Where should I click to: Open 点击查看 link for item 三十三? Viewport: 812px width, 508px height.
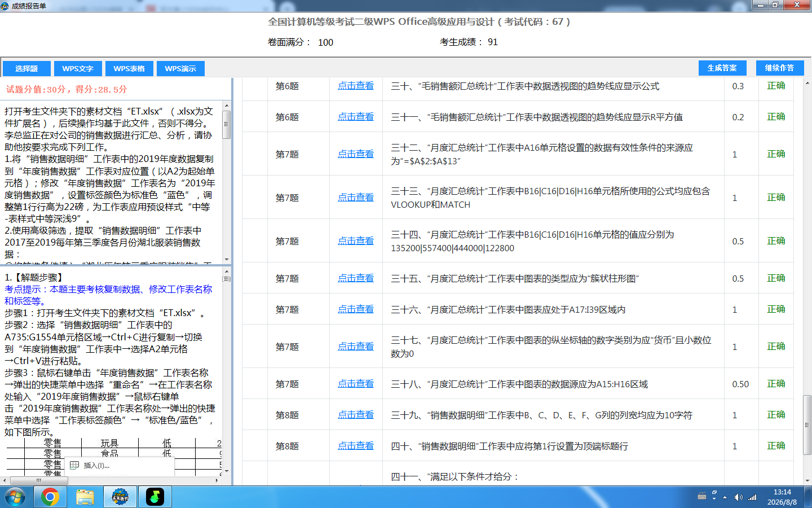[x=356, y=198]
